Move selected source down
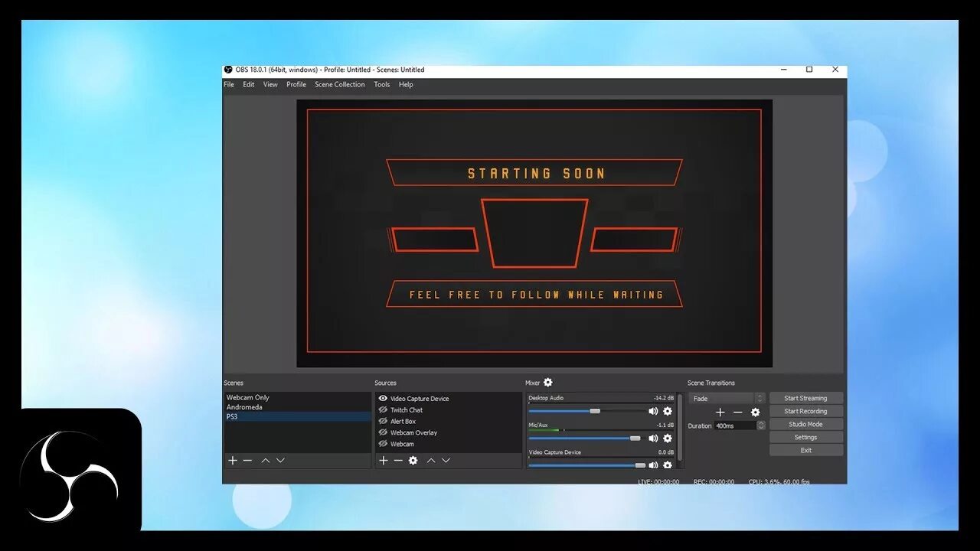The image size is (980, 551). [446, 460]
